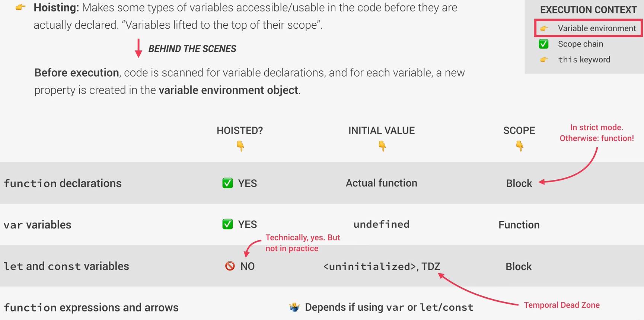Select the EXECUTION CONTEXT heading
Image resolution: width=644 pixels, height=320 pixels.
(x=589, y=10)
